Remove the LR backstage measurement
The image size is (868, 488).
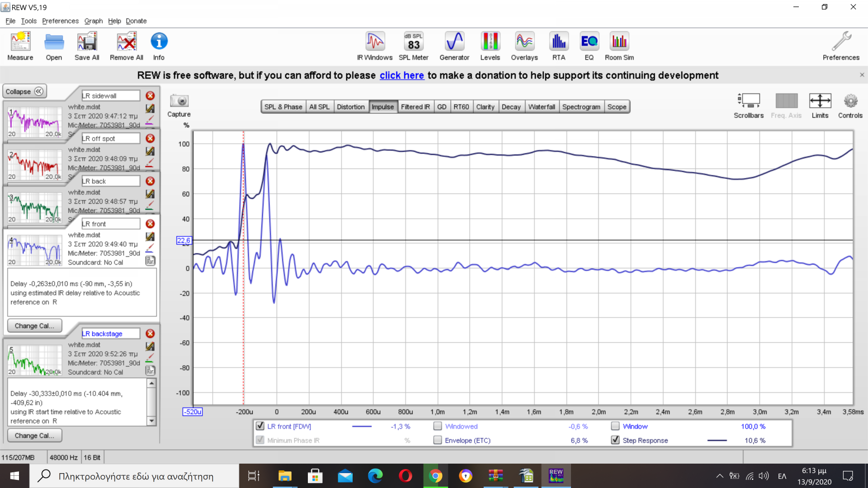tap(150, 333)
